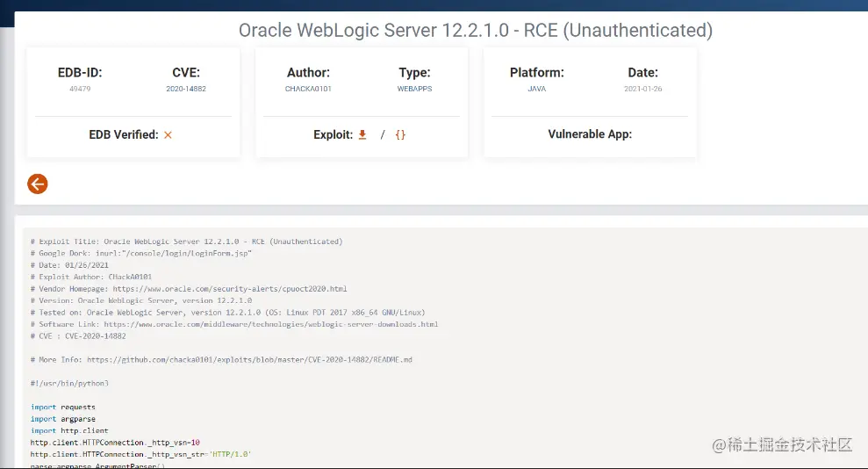
Task: Click the 'Vulnerable App:' label
Action: 590,134
